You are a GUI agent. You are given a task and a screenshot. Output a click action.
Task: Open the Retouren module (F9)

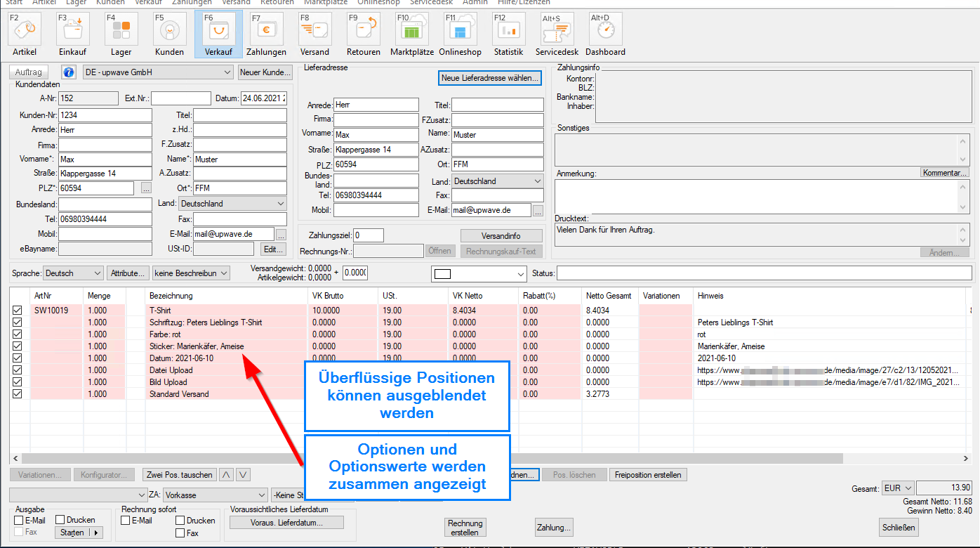click(364, 35)
